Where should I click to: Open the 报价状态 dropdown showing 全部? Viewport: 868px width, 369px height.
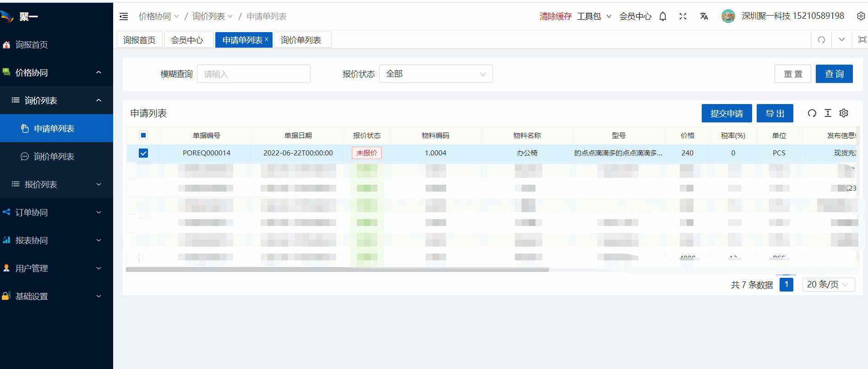pyautogui.click(x=436, y=74)
